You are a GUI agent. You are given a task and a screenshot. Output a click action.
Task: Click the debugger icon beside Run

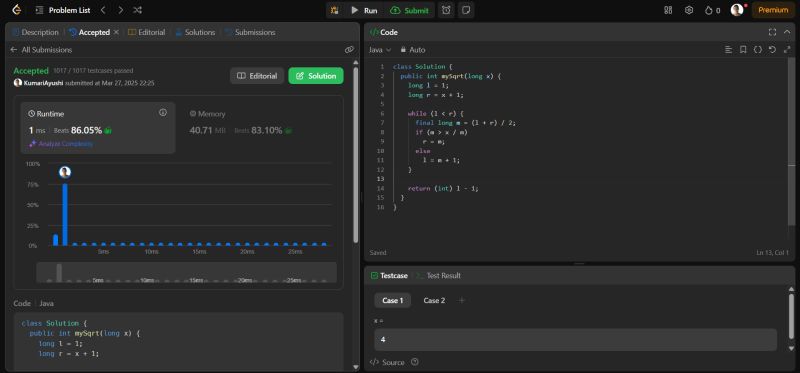click(x=335, y=10)
